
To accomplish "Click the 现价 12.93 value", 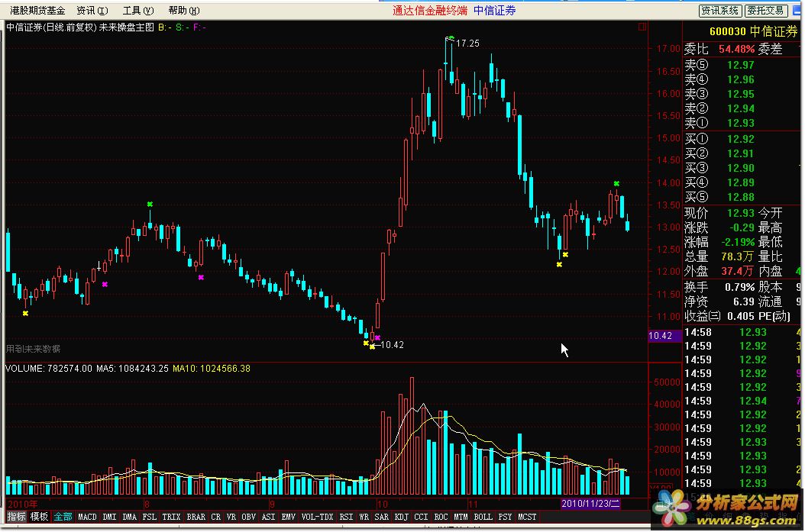I will (x=741, y=213).
